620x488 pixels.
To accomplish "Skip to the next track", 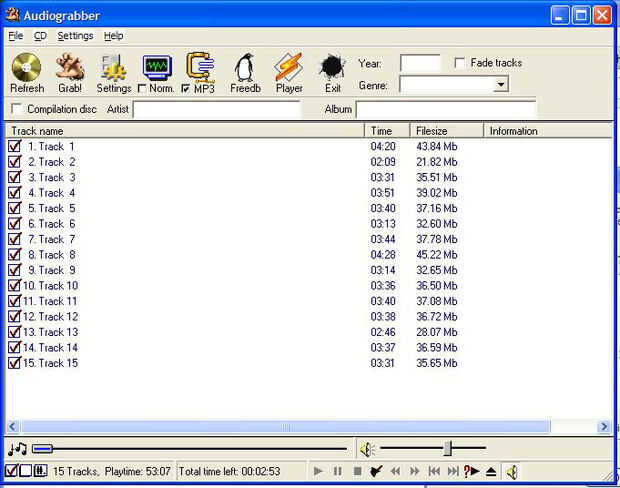I will point(453,471).
